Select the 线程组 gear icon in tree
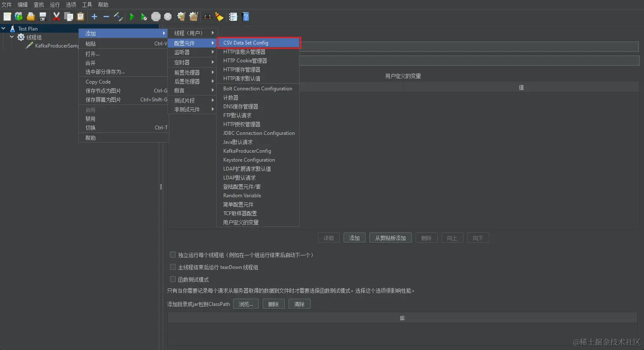The image size is (644, 350). (21, 37)
